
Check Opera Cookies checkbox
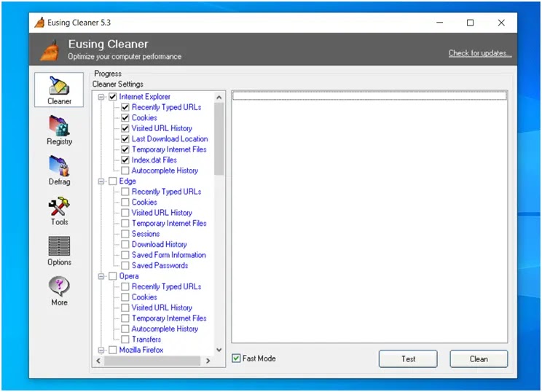125,297
